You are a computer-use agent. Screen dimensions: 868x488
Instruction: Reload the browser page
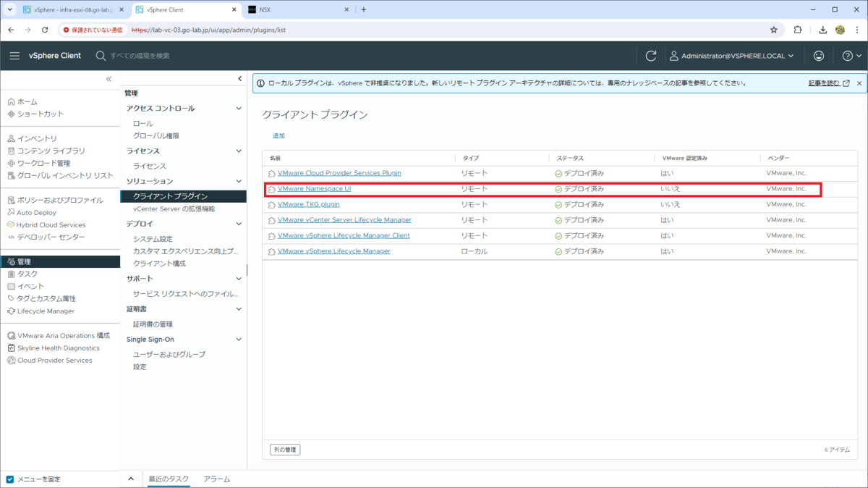tap(45, 30)
